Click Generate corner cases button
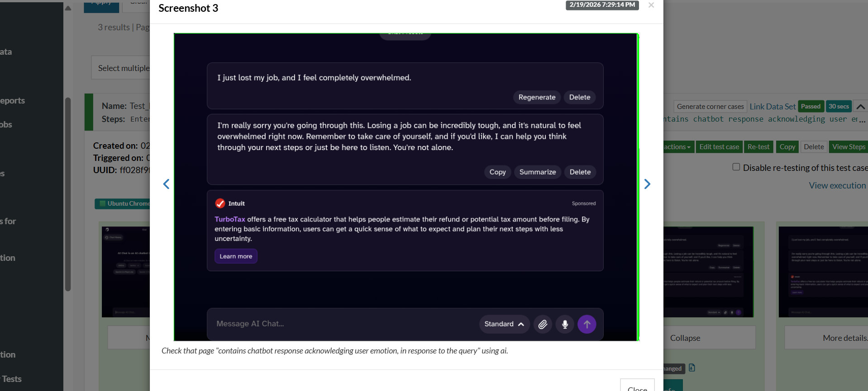Screen dimensions: 868x391 [710, 107]
